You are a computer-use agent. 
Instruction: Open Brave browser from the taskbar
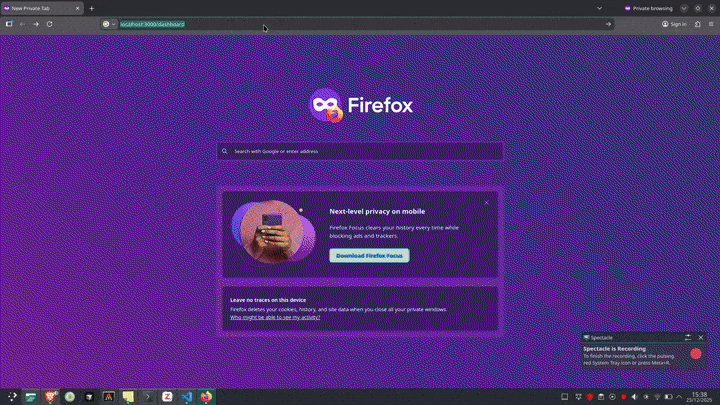(x=51, y=396)
